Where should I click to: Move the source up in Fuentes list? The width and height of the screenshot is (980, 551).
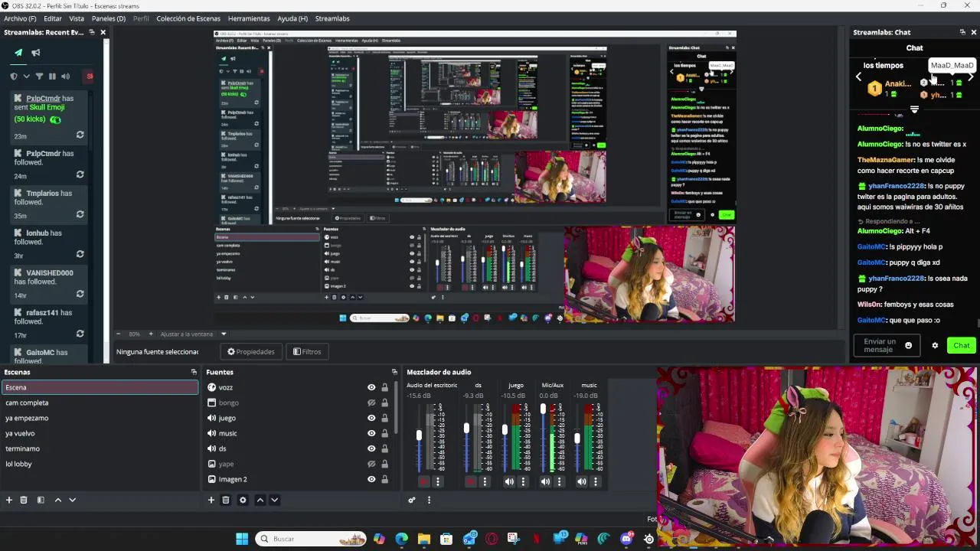point(260,500)
